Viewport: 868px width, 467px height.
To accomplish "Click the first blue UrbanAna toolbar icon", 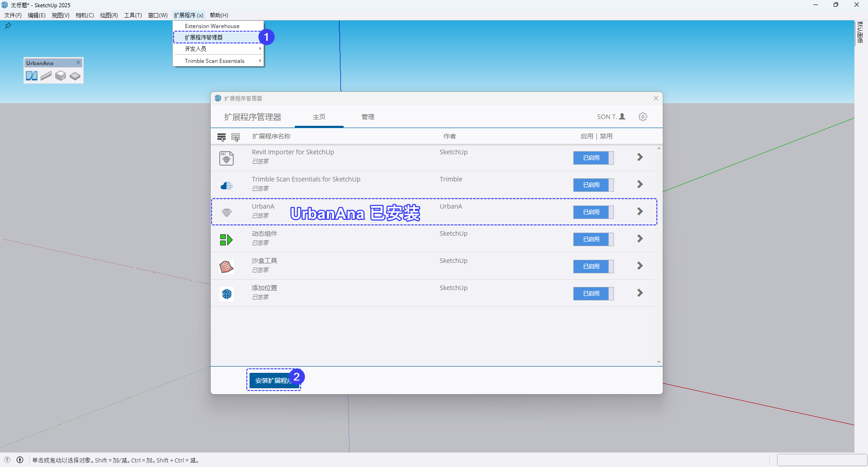I will 32,76.
